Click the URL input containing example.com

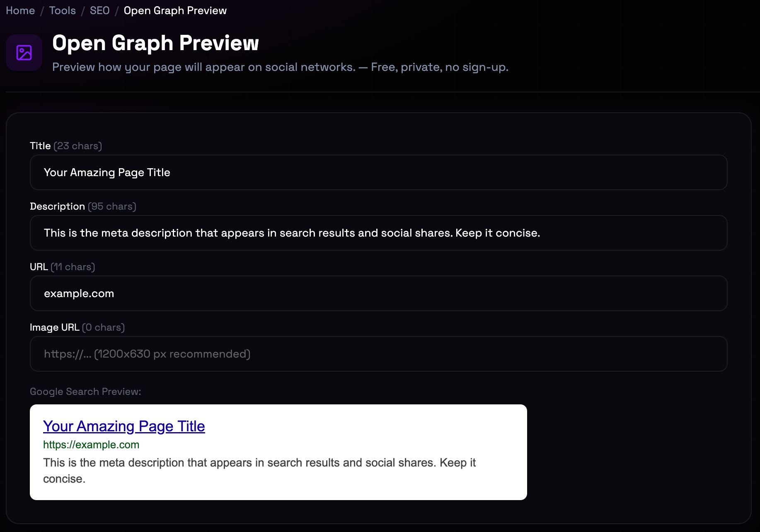379,293
